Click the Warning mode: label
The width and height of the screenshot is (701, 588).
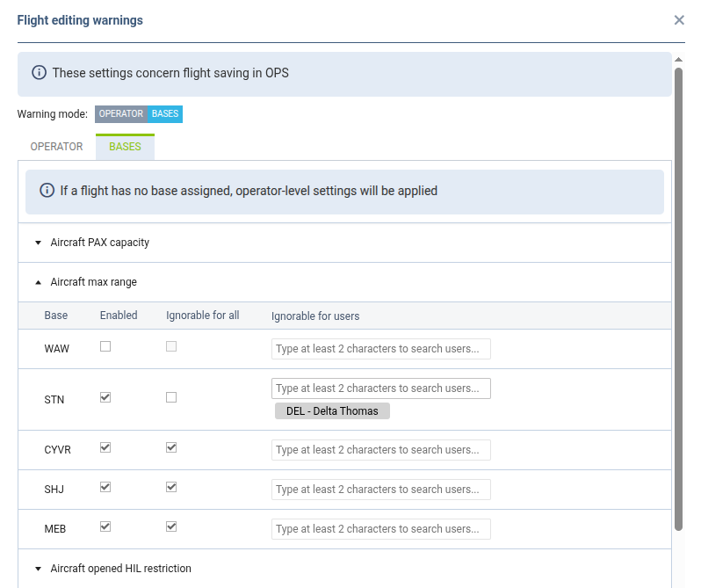[x=53, y=114]
